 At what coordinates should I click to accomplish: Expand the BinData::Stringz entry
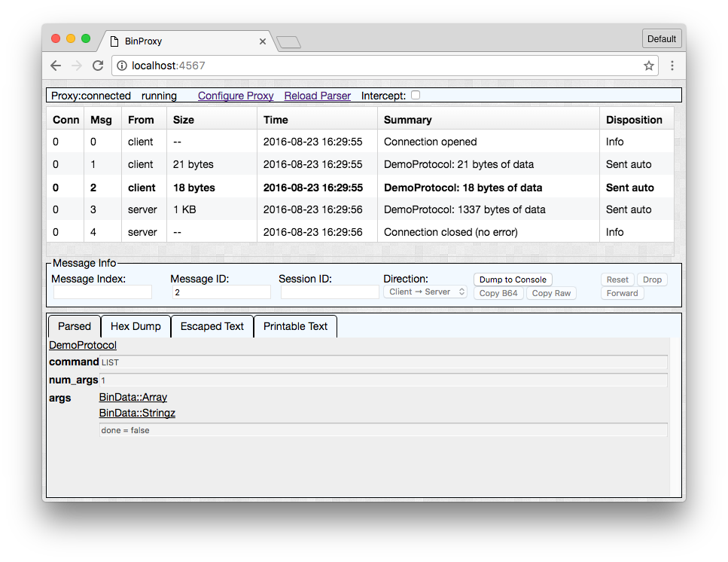137,413
